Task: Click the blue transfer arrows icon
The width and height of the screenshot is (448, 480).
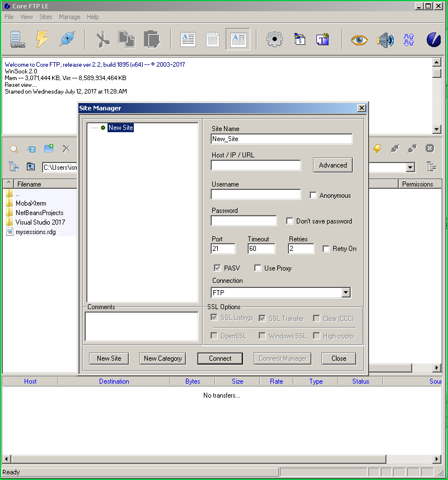Action: (x=409, y=40)
